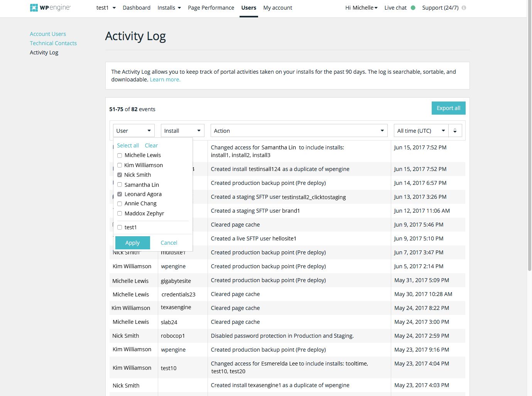Go to the Dashboard tab

137,8
